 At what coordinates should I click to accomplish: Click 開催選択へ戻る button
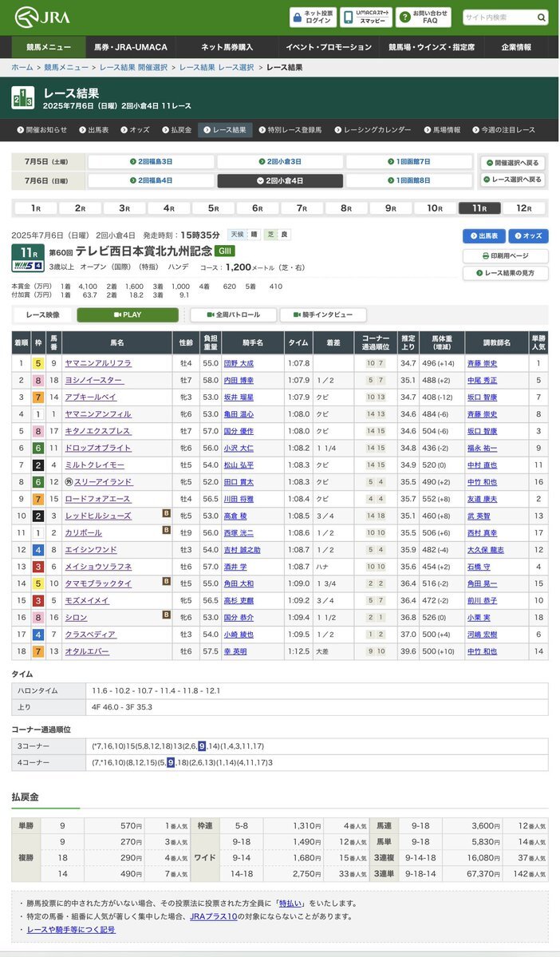[513, 163]
